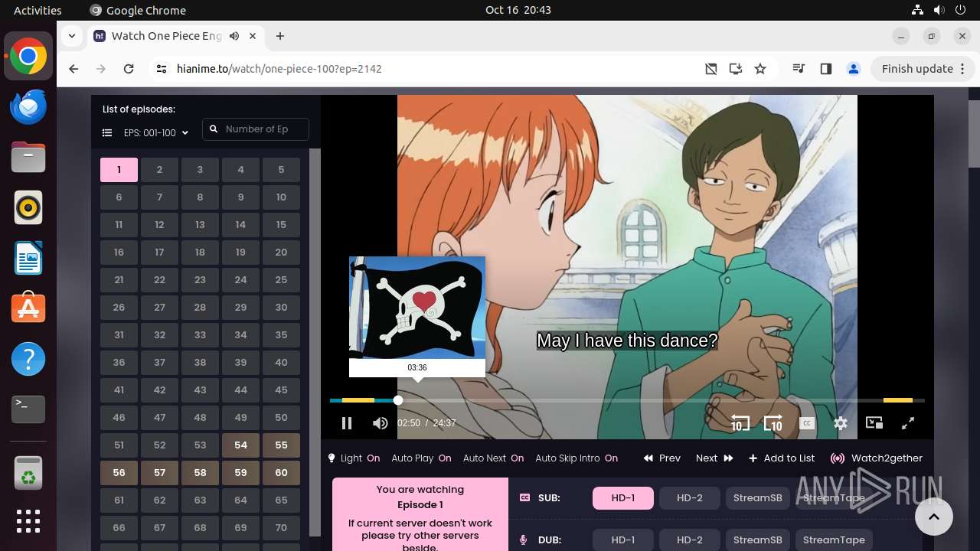The width and height of the screenshot is (980, 551).
Task: Open episode 60 from the list
Action: point(281,473)
